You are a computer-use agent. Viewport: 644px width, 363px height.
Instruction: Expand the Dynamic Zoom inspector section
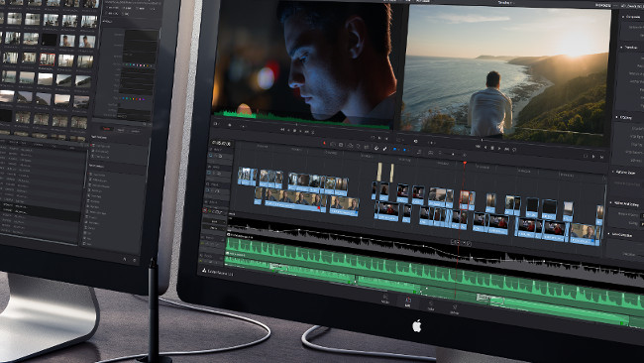point(624,173)
